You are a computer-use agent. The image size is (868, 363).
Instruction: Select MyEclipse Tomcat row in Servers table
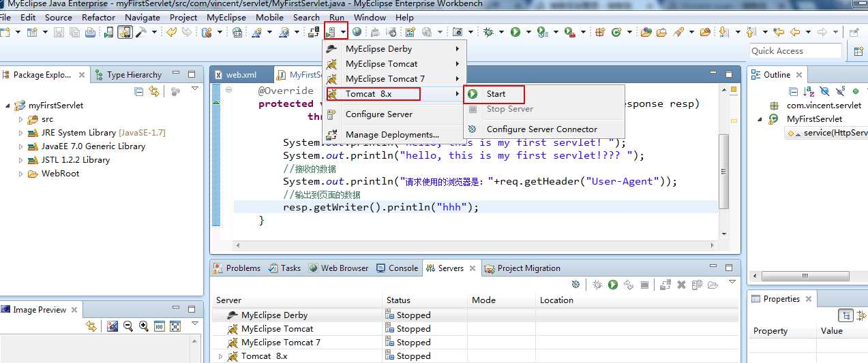tap(475, 329)
